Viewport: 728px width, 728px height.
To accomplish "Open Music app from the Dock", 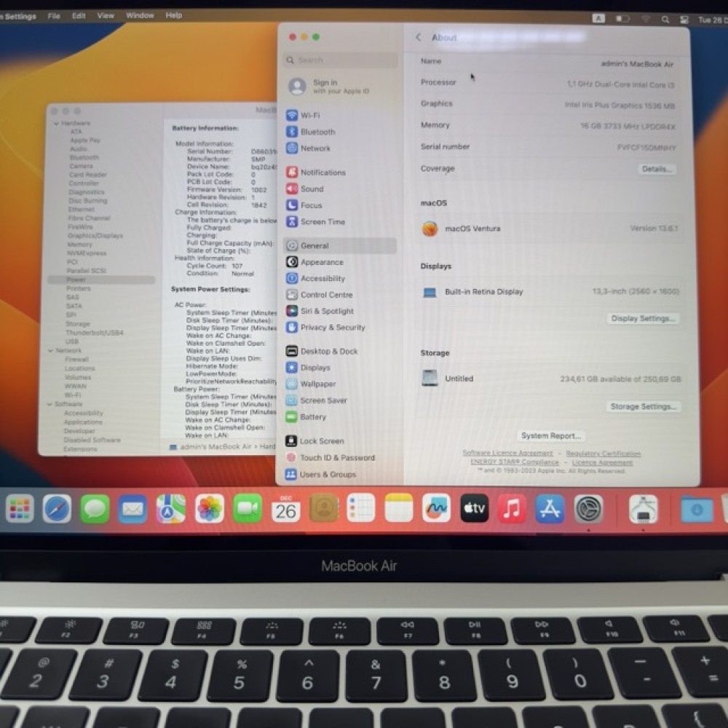I will point(512,508).
